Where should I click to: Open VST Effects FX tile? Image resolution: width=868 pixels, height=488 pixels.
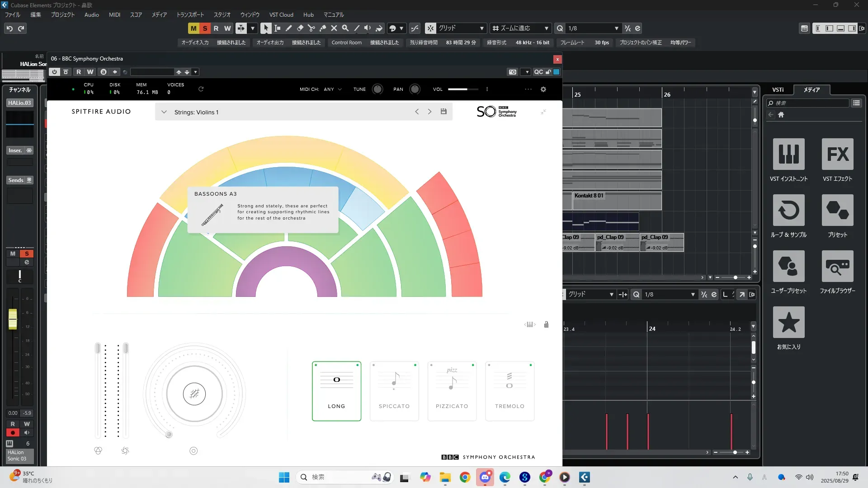click(837, 154)
